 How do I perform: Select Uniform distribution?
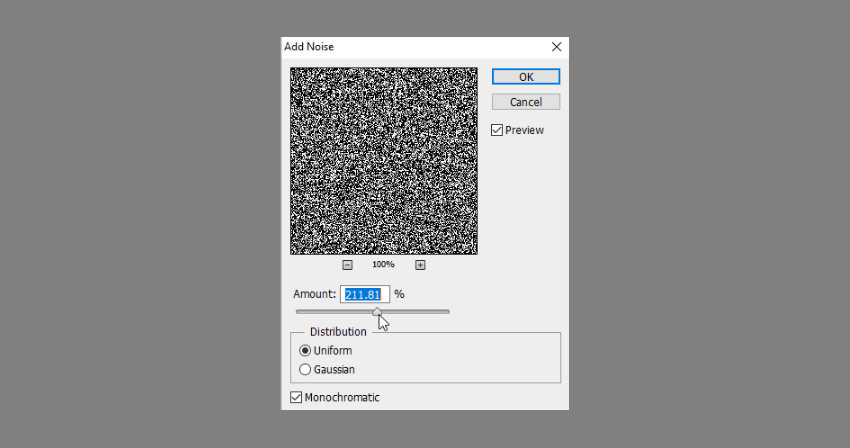tap(305, 351)
